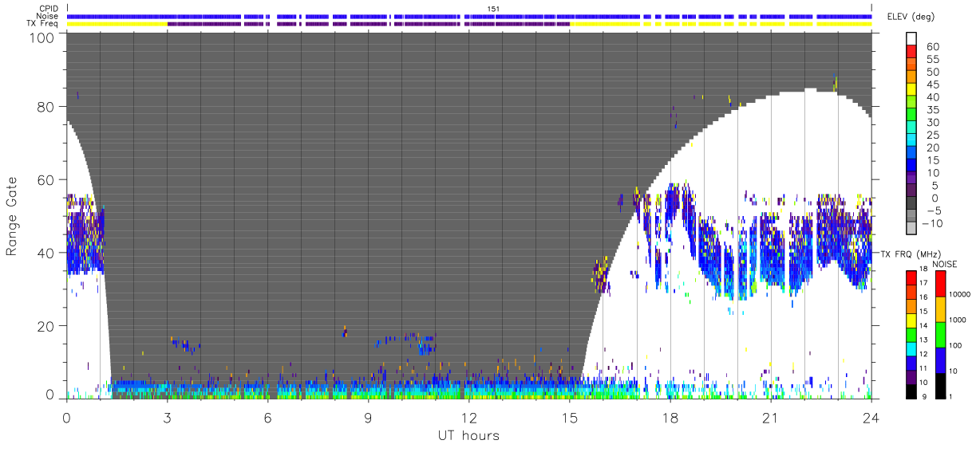Click the 'Range Gate' y-axis title
Screen dimensions: 980x452
tap(12, 216)
